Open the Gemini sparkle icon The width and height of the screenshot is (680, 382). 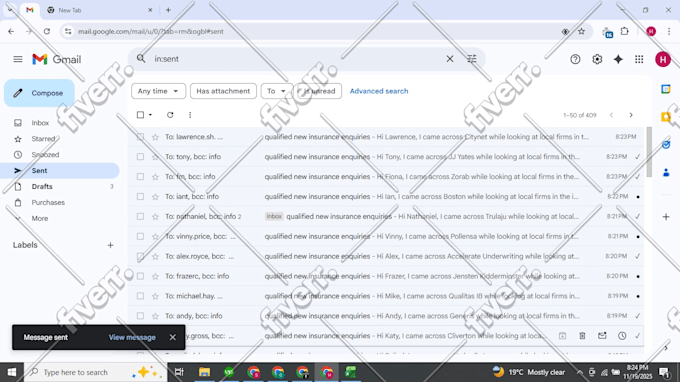pos(618,59)
